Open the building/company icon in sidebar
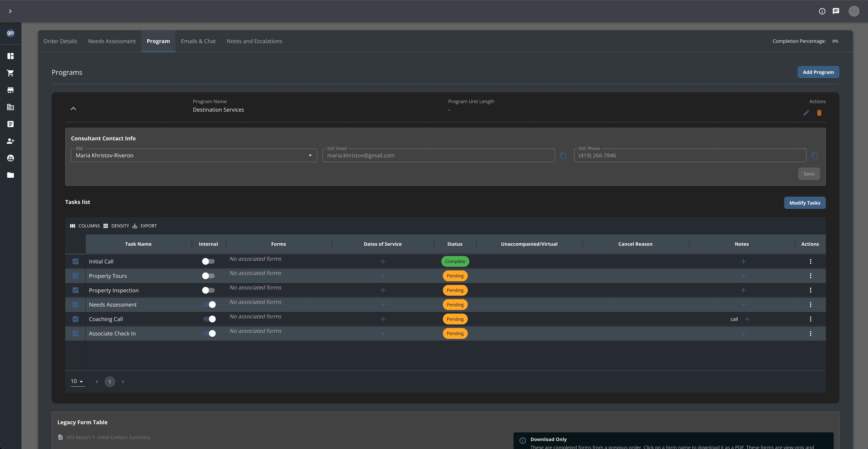The width and height of the screenshot is (868, 449). (10, 107)
